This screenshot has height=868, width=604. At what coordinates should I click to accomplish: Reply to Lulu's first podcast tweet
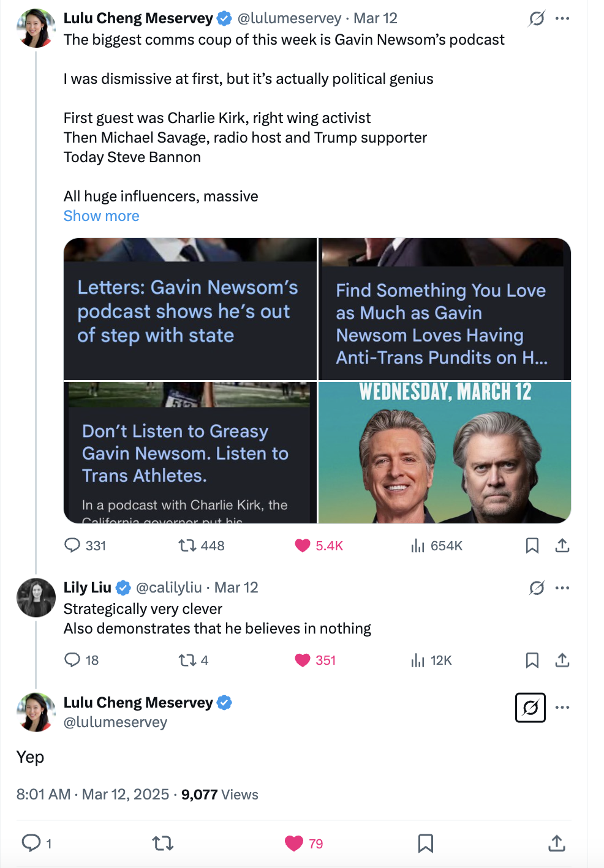pyautogui.click(x=73, y=545)
